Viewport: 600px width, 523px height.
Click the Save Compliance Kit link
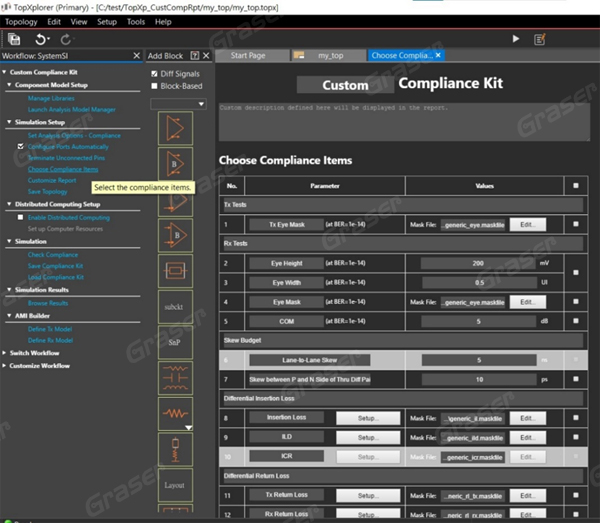[x=55, y=266]
